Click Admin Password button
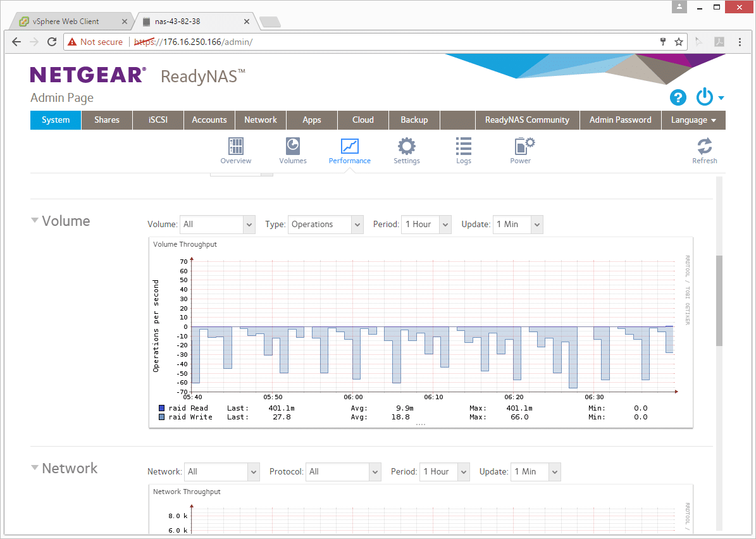756x539 pixels. pos(620,120)
